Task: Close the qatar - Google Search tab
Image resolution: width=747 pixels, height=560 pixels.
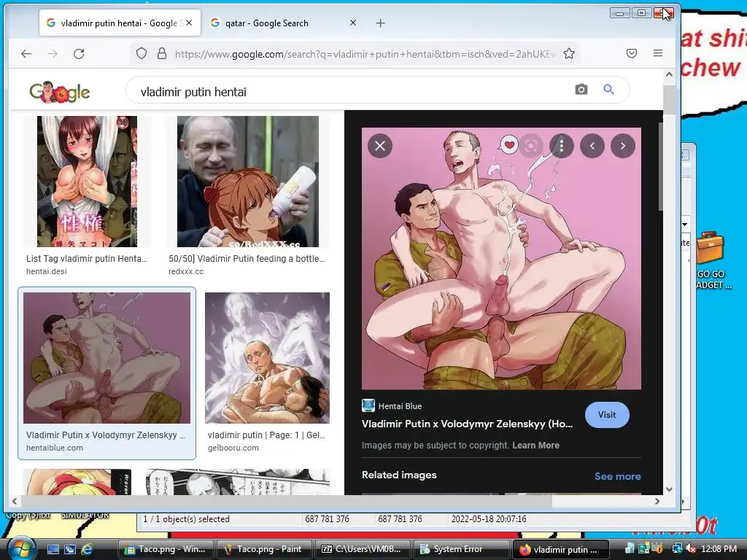Action: [353, 23]
